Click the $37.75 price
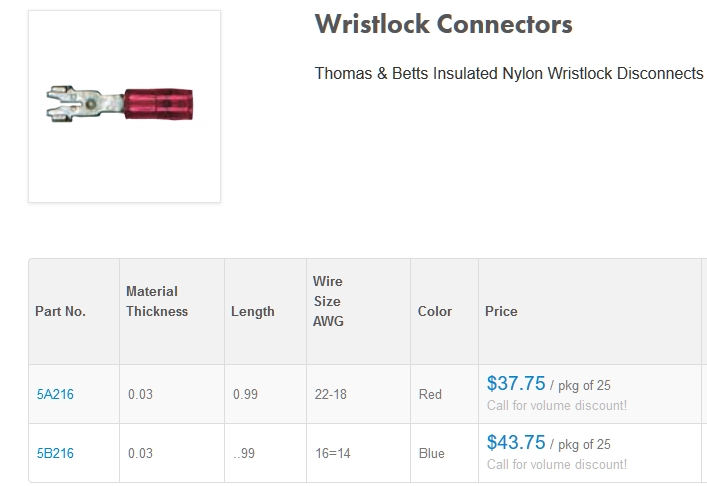The height and width of the screenshot is (486, 707). tap(516, 384)
